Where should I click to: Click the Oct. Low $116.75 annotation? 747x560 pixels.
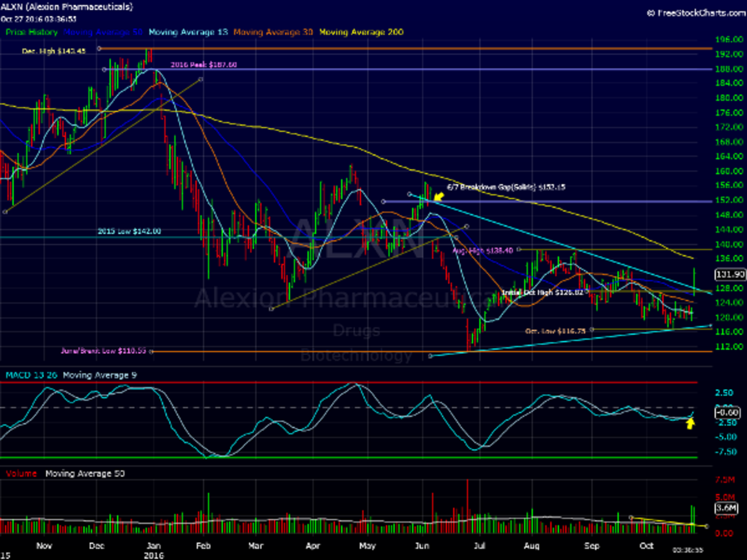point(557,331)
